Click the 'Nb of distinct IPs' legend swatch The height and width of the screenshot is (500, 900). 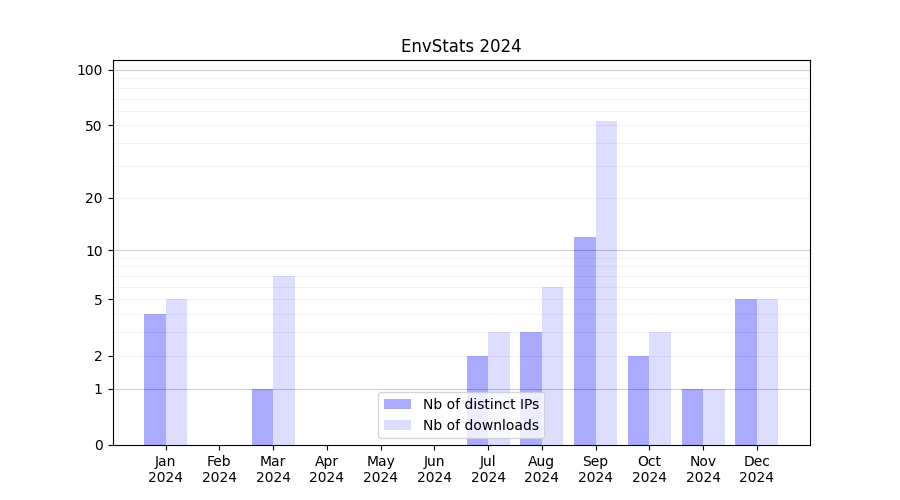397,404
